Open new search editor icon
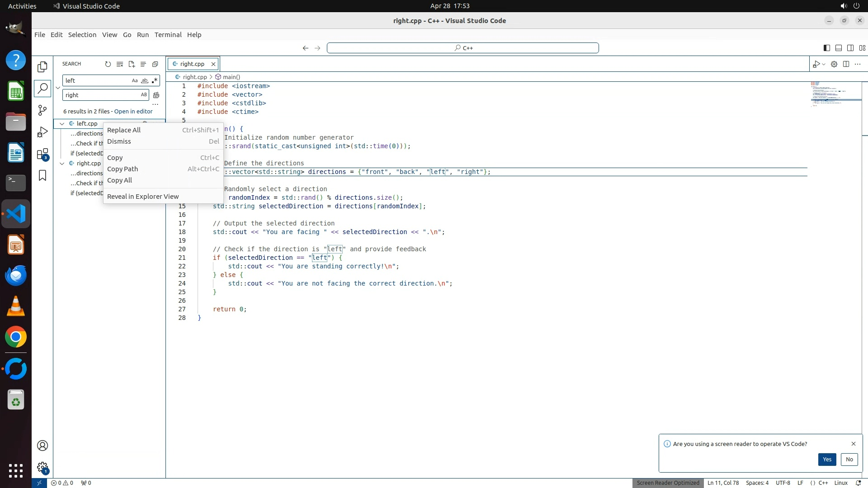This screenshot has width=868, height=488. pyautogui.click(x=132, y=64)
